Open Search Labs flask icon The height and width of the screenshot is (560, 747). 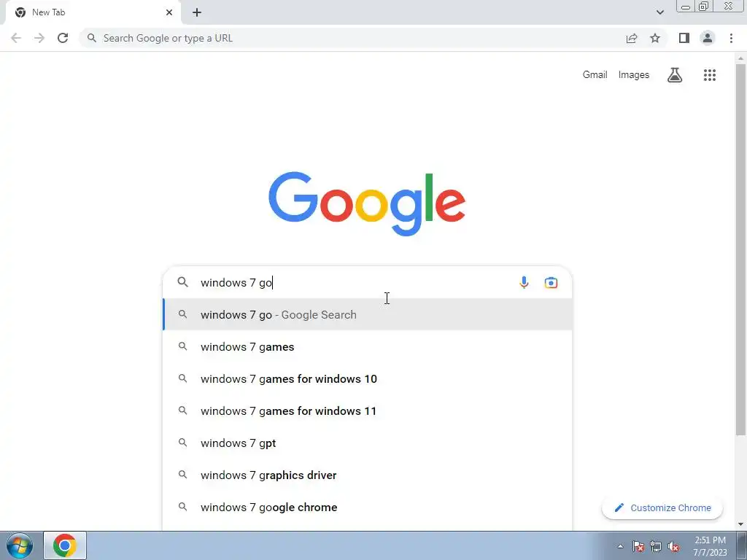675,75
